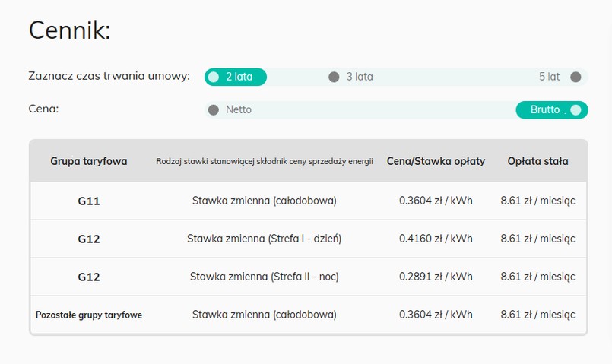Click the 'Rodzaj stawki stanowiącej składnik' column header
The height and width of the screenshot is (364, 612).
coord(265,161)
